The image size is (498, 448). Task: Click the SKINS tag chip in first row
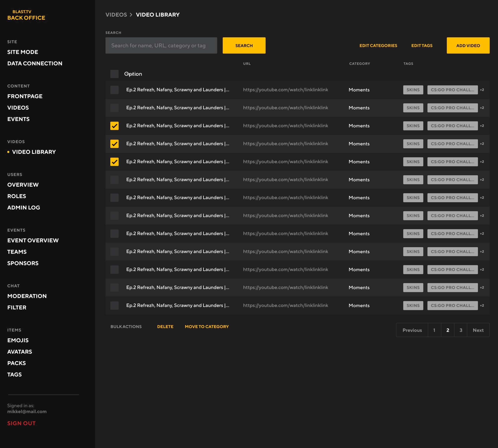pos(413,90)
